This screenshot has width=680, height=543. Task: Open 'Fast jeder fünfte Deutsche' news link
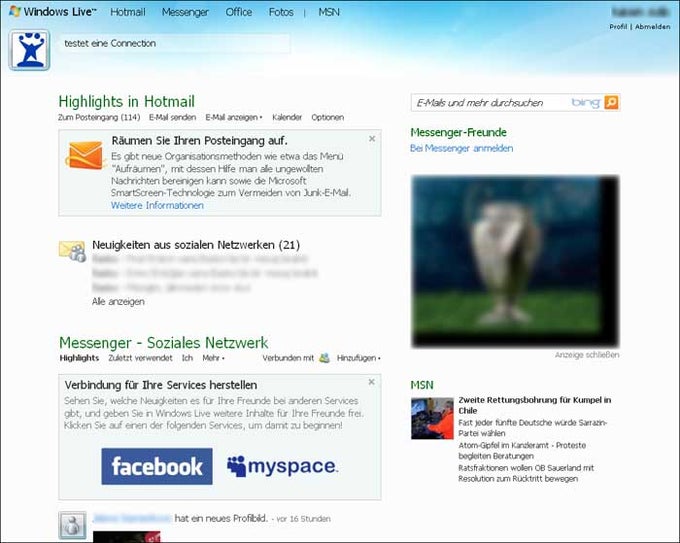click(533, 428)
